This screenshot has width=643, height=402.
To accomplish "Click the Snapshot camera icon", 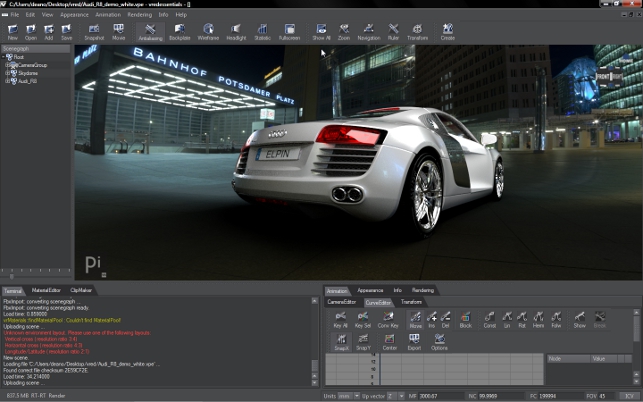I will [x=92, y=31].
